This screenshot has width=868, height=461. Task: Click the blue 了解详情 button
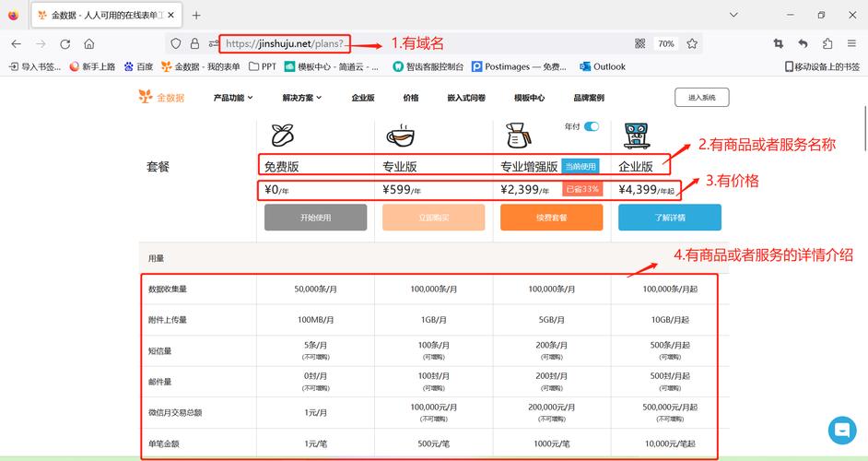pos(670,218)
